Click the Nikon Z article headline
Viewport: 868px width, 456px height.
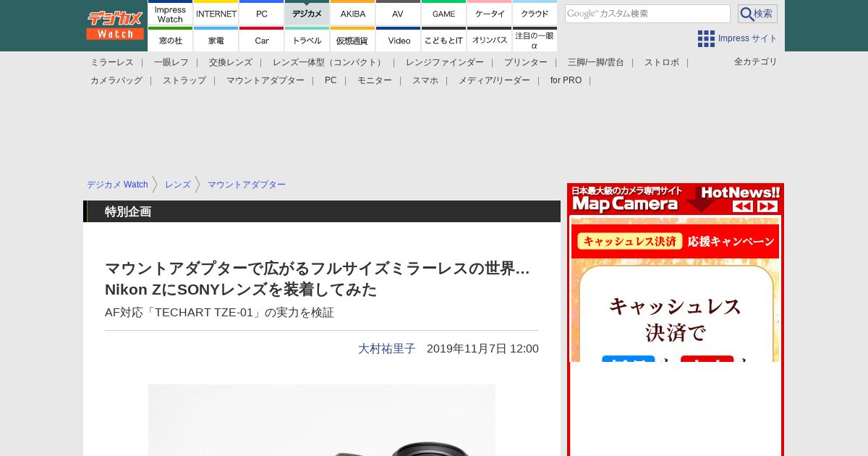[x=318, y=279]
